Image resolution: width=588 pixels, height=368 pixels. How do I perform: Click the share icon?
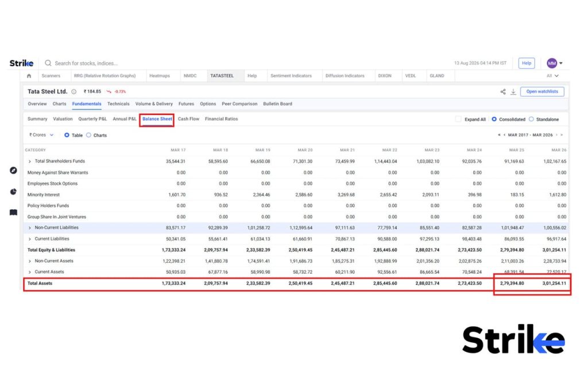click(x=503, y=91)
